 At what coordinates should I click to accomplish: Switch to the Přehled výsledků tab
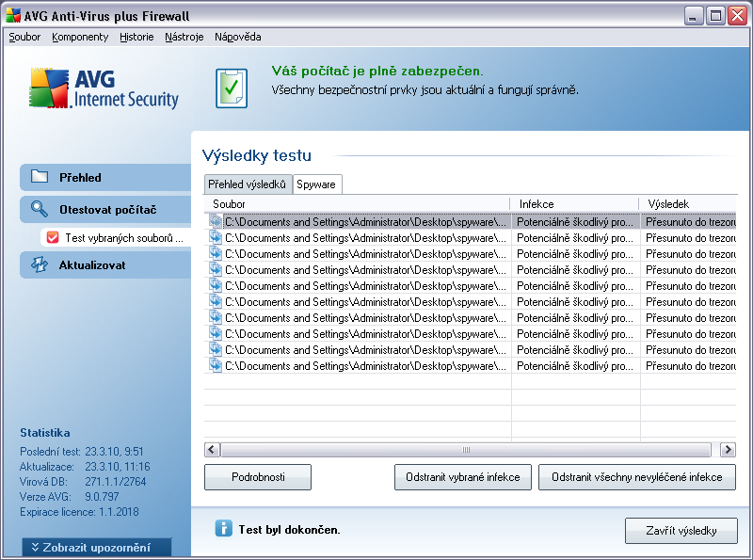point(248,184)
